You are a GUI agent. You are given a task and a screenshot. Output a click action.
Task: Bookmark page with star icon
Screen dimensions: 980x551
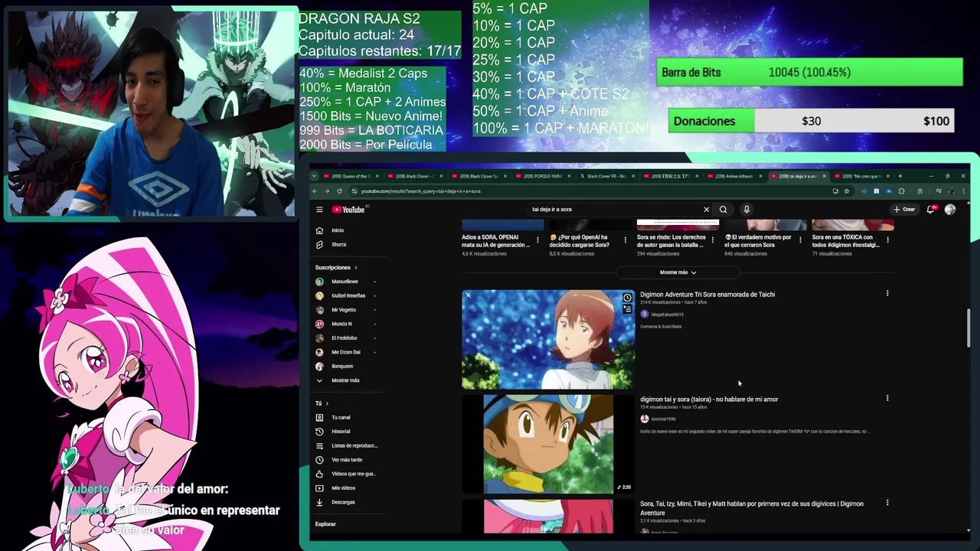[x=846, y=191]
